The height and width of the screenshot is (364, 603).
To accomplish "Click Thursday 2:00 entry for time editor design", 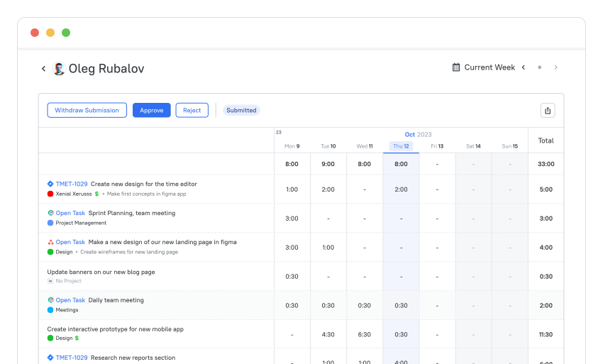I will [401, 189].
